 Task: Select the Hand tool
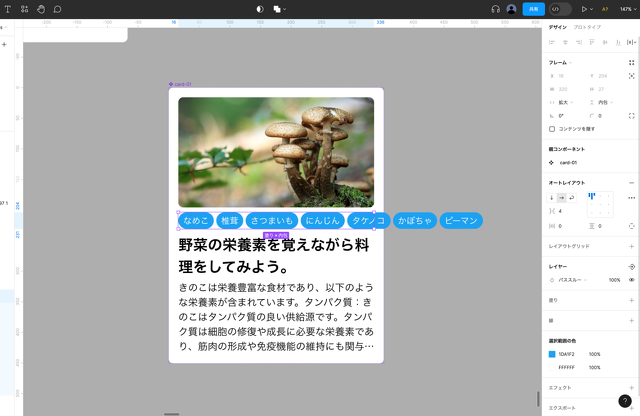(x=41, y=9)
